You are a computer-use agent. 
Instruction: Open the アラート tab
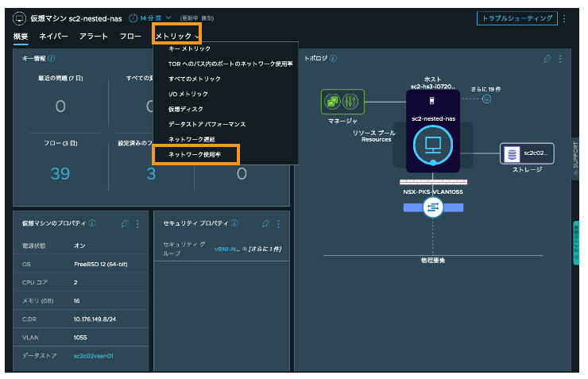pyautogui.click(x=94, y=37)
